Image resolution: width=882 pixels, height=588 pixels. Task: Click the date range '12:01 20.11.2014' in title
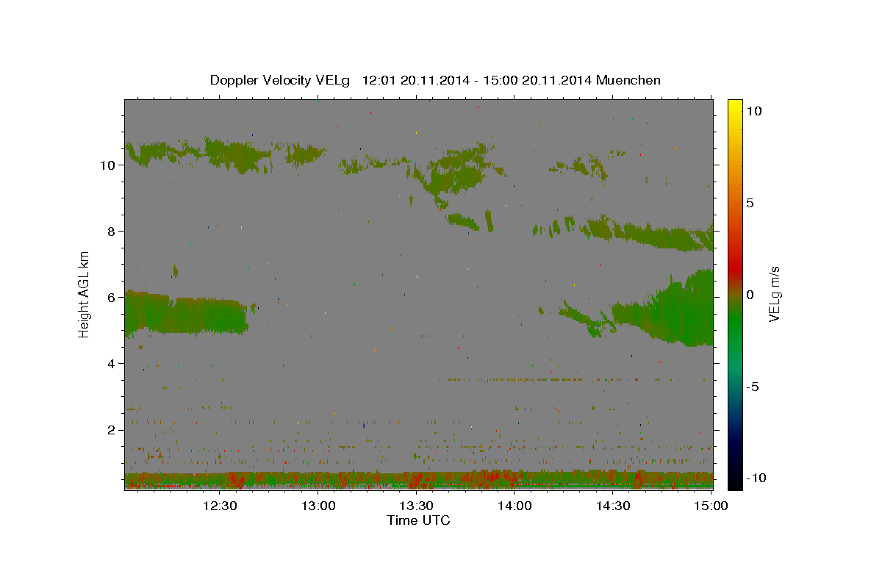coord(415,80)
